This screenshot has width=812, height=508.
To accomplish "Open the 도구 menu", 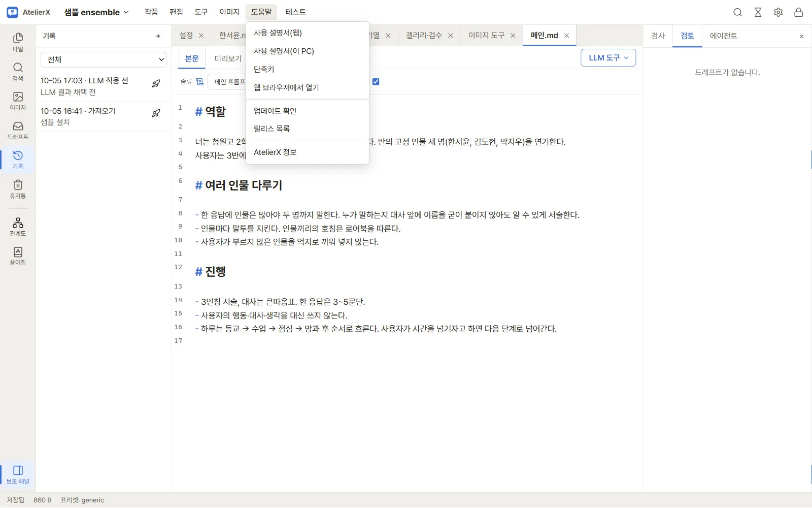I will (x=201, y=12).
